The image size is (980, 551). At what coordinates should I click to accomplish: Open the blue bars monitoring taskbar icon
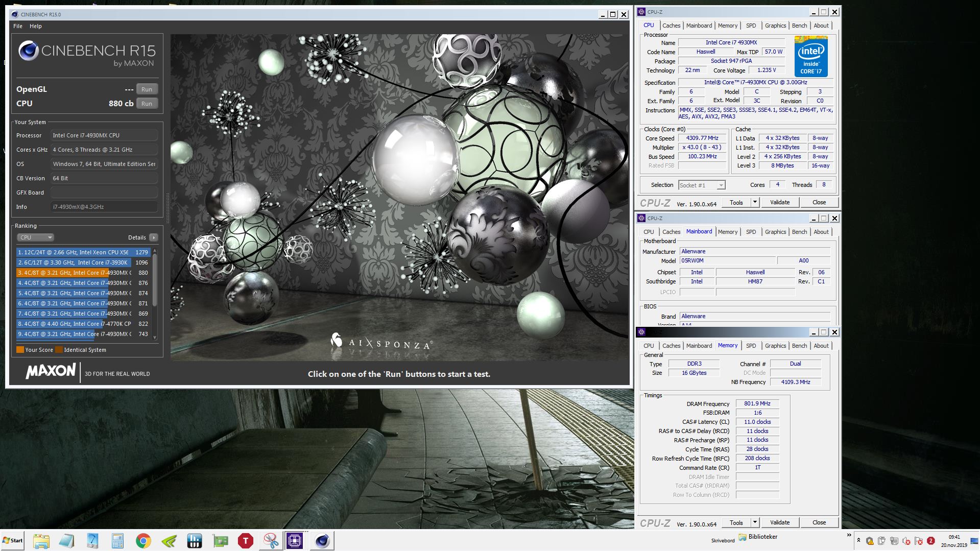195,541
